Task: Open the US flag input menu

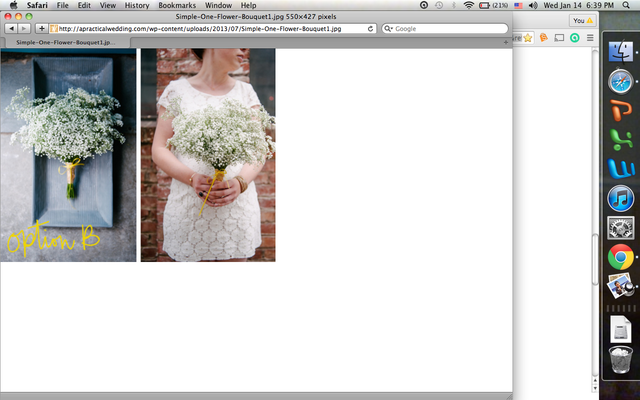Action: click(518, 5)
